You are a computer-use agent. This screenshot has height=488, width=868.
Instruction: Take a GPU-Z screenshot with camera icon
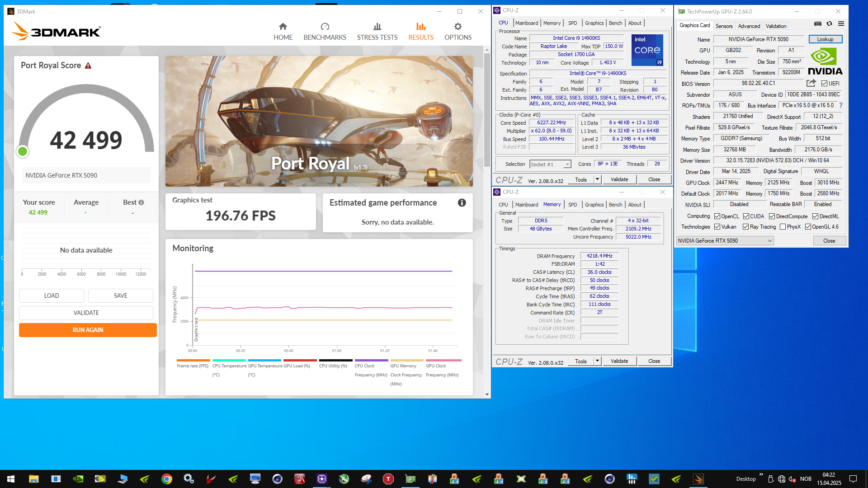[817, 23]
